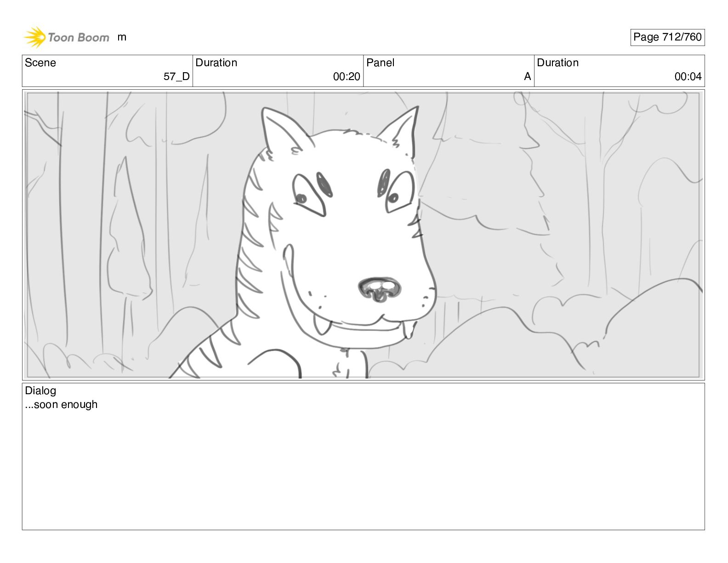The image size is (728, 563).
Task: Click the letter 'm' project title
Action: tap(122, 37)
